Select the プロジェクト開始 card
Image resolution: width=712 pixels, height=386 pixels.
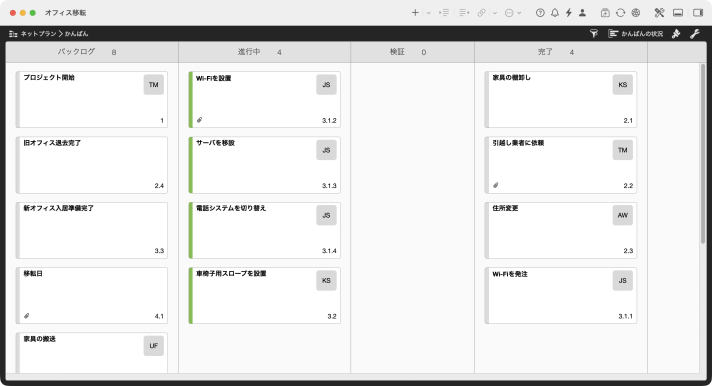92,99
